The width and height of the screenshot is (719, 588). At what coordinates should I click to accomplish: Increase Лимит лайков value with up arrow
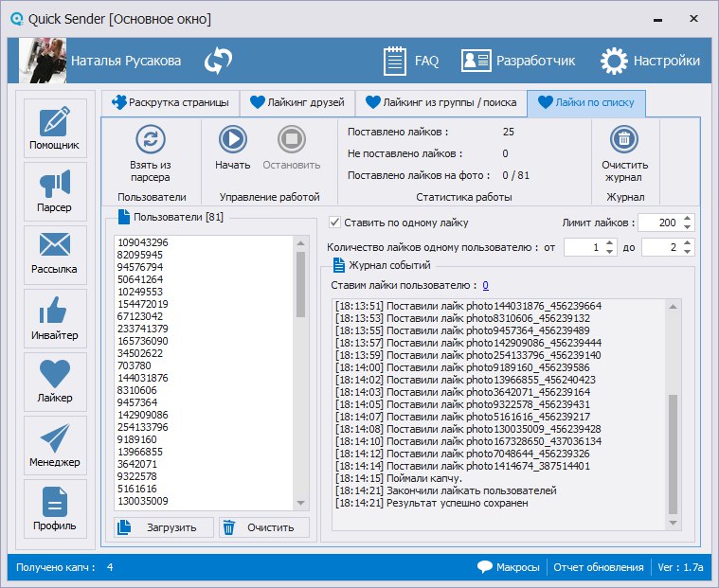click(x=688, y=218)
